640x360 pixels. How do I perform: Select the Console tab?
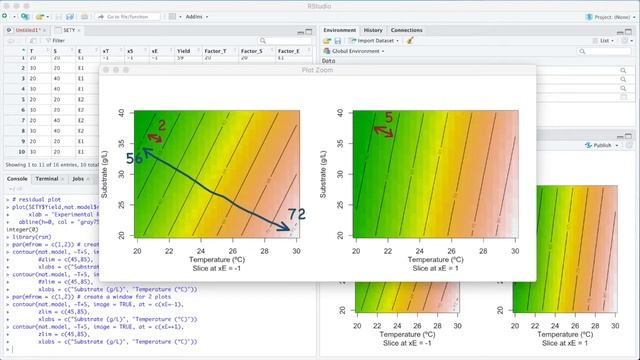point(17,179)
